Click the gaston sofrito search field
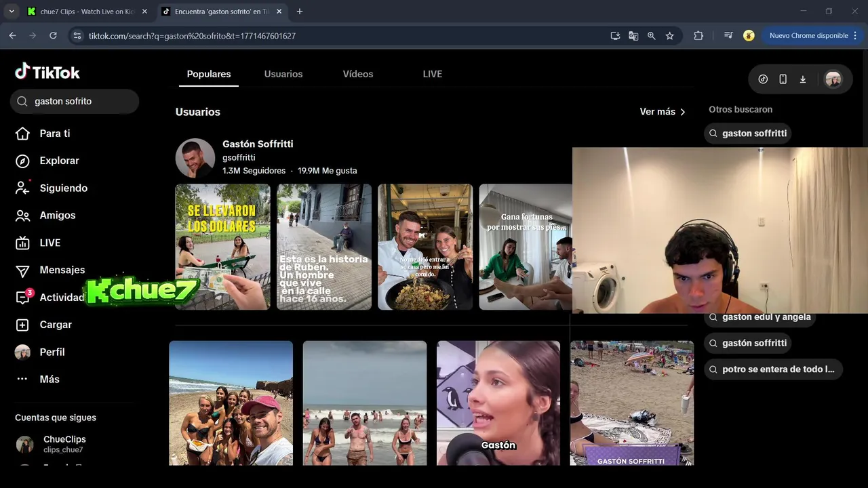 [x=75, y=101]
